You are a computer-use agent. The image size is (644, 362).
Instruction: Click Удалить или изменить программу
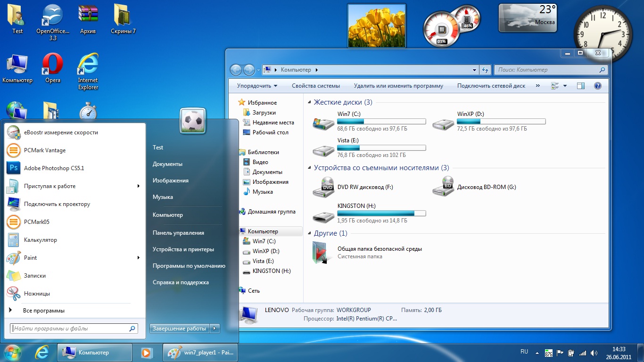tap(398, 86)
